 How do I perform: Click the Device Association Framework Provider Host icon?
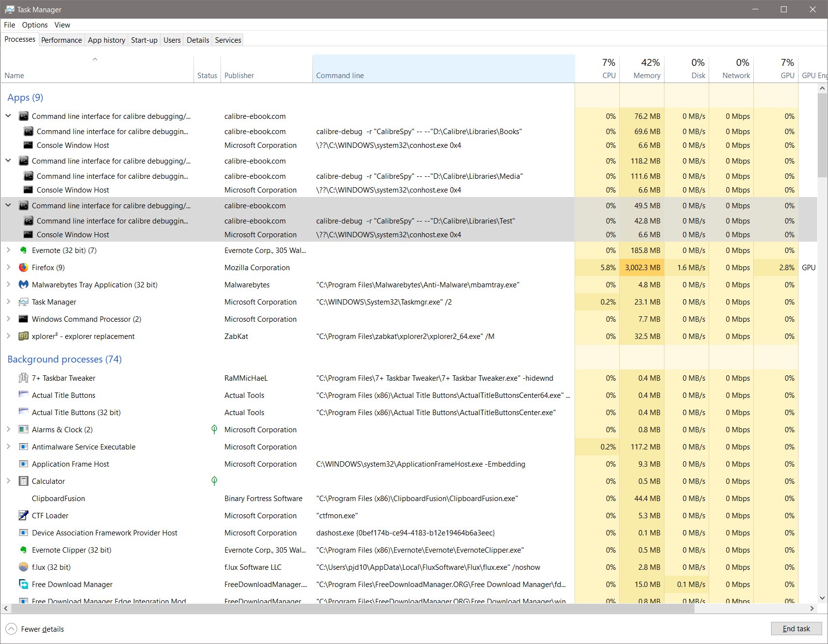click(23, 533)
